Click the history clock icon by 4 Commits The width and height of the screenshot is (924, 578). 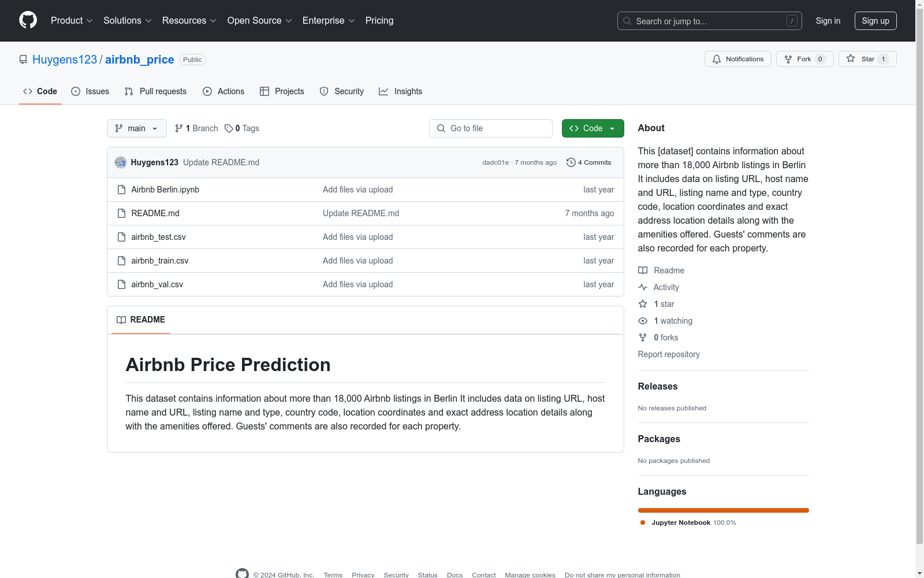571,162
